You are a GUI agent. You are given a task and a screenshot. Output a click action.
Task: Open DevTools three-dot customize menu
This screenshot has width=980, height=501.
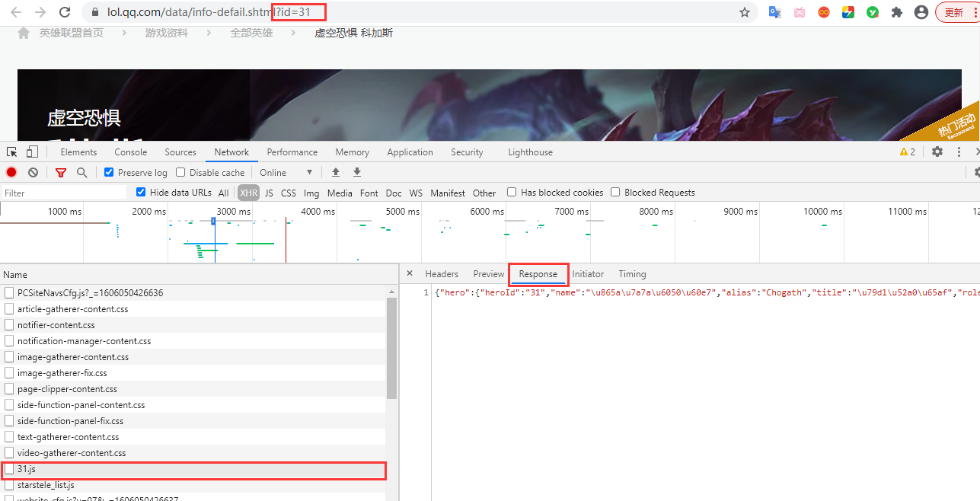click(x=959, y=152)
